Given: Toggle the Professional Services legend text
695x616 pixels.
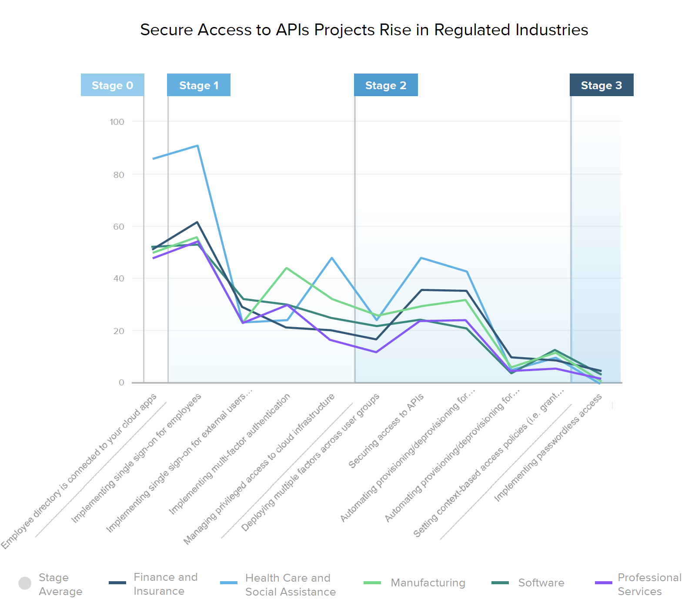Looking at the screenshot, I should pos(649,584).
